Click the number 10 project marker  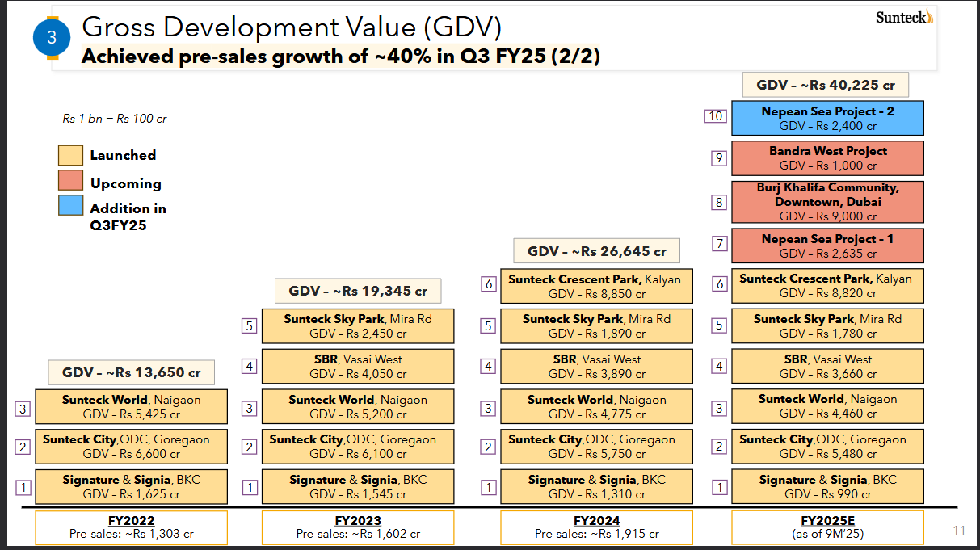(715, 116)
